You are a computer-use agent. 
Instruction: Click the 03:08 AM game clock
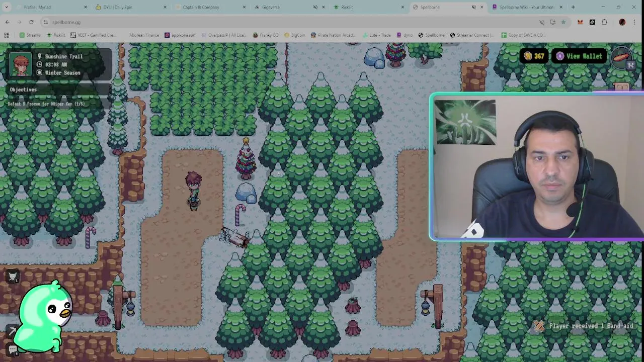[x=56, y=64]
